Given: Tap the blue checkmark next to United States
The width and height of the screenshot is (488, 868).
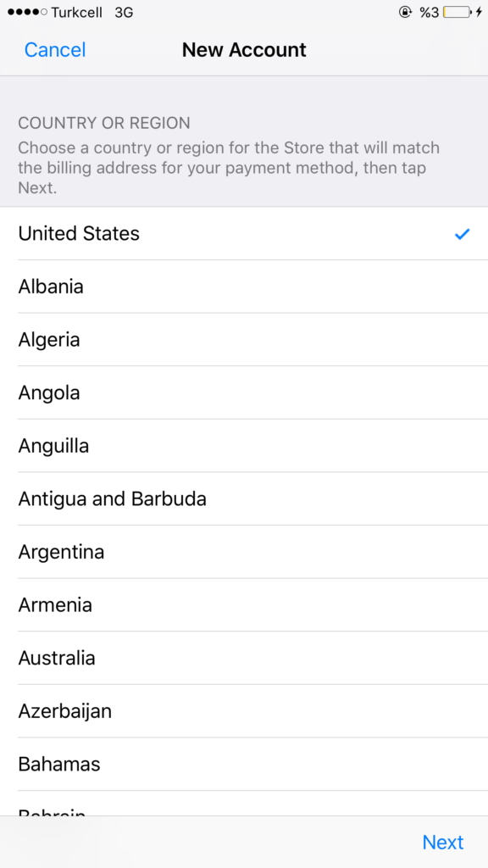Looking at the screenshot, I should [462, 234].
